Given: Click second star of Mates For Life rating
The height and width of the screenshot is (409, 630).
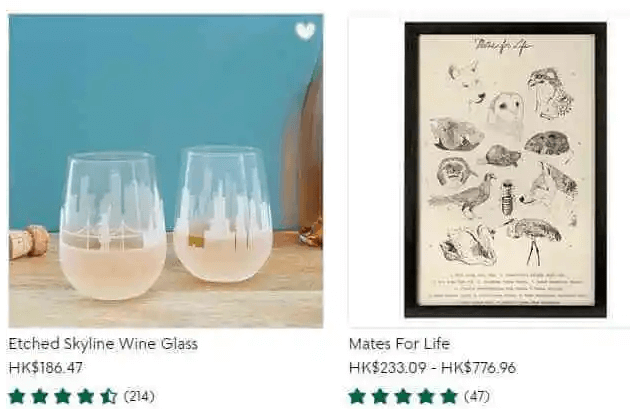Looking at the screenshot, I should 380,396.
